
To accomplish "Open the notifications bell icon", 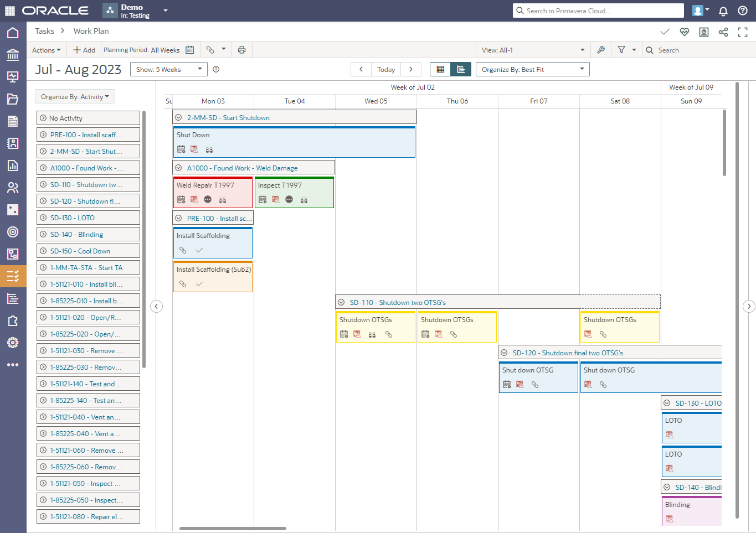I will click(x=723, y=11).
